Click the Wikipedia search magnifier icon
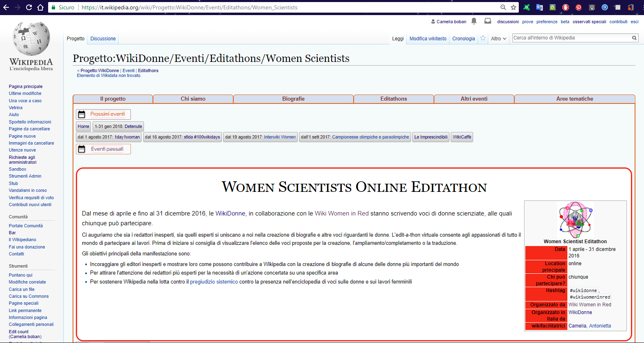The width and height of the screenshot is (644, 343). click(x=634, y=38)
